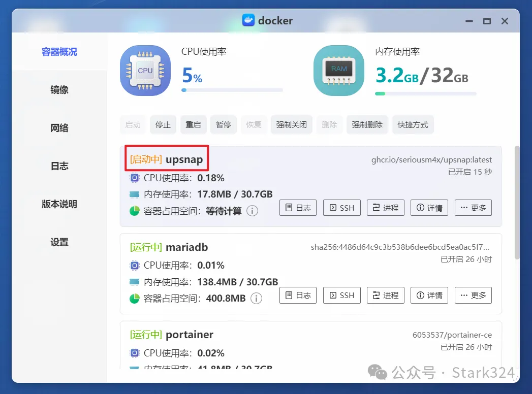The height and width of the screenshot is (394, 532).
Task: Open the 设置 section
Action: [x=59, y=242]
